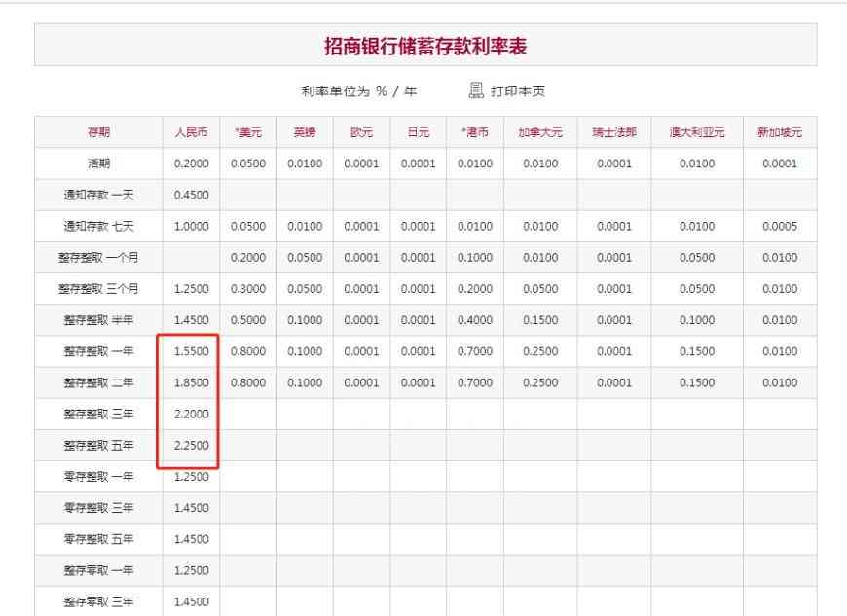Click 0.2000 in the 活期 人民币 cell

tap(191, 163)
